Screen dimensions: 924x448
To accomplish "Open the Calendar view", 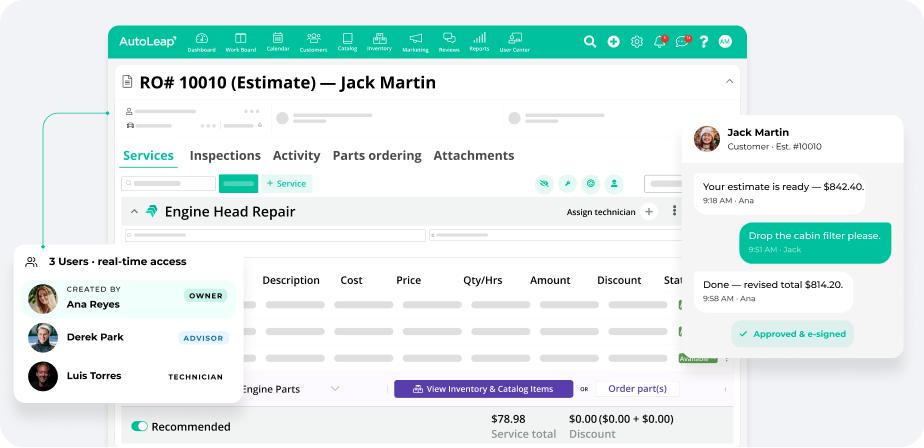I will [277, 41].
